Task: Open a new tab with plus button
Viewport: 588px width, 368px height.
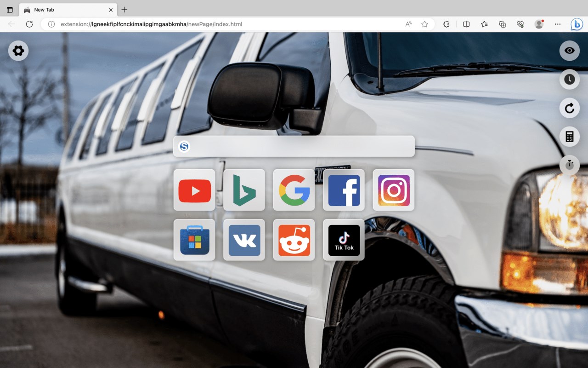Action: click(124, 10)
